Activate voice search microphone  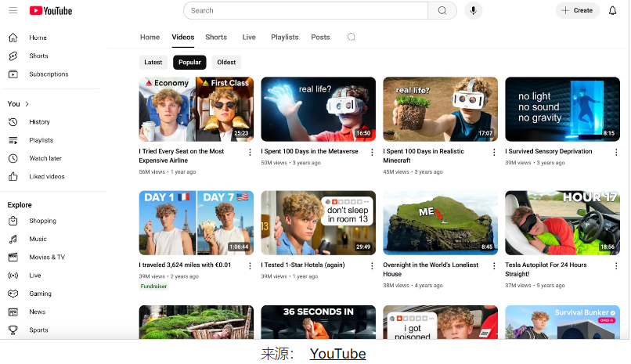[x=472, y=10]
